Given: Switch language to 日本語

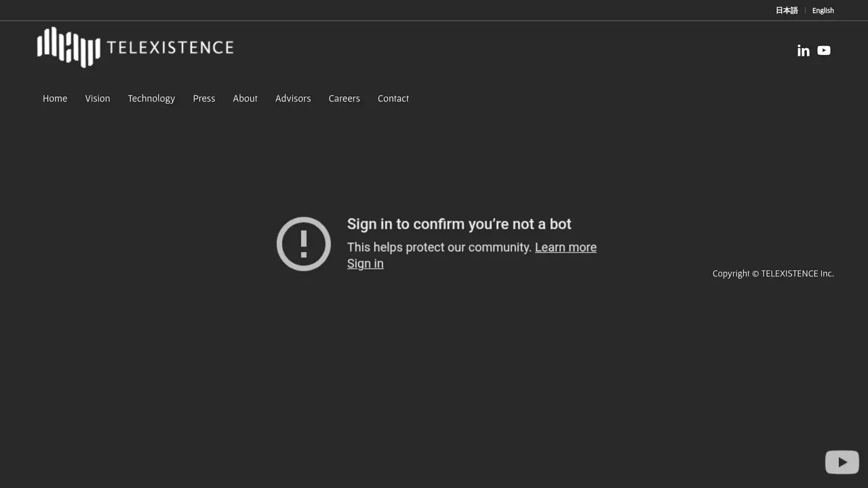Looking at the screenshot, I should [787, 10].
